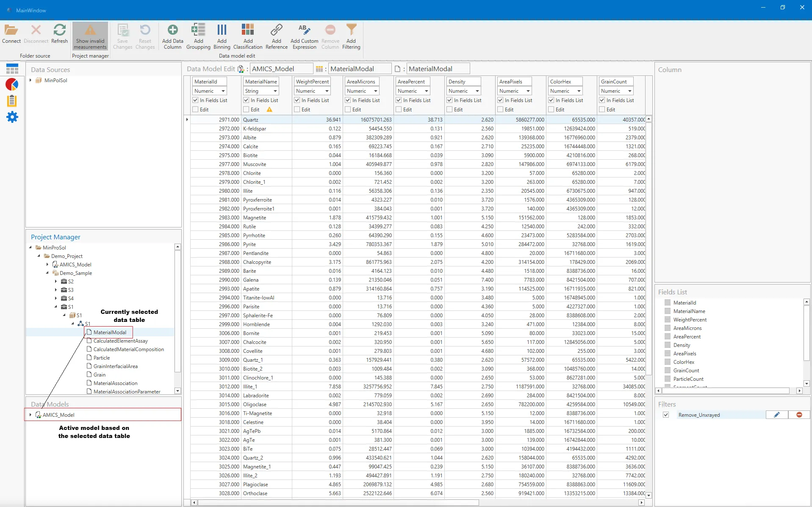Enable Edit checkbox for Density column

(449, 110)
